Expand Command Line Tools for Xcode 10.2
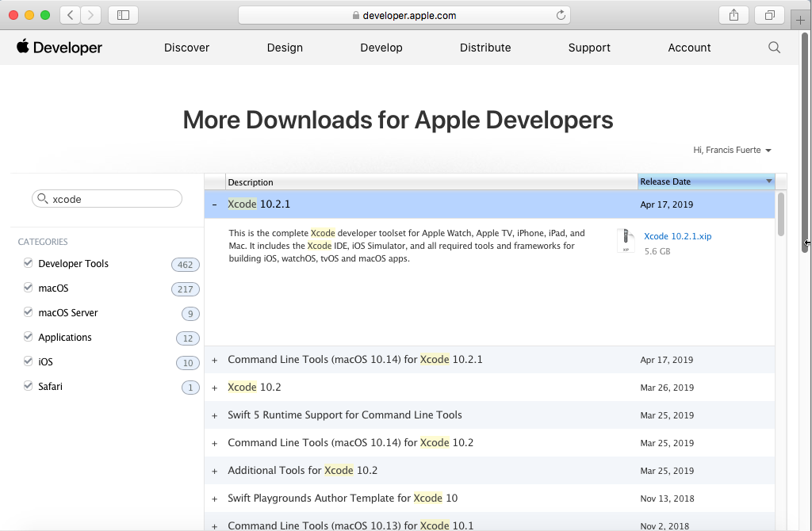Viewport: 812px width, 531px height. (x=214, y=444)
